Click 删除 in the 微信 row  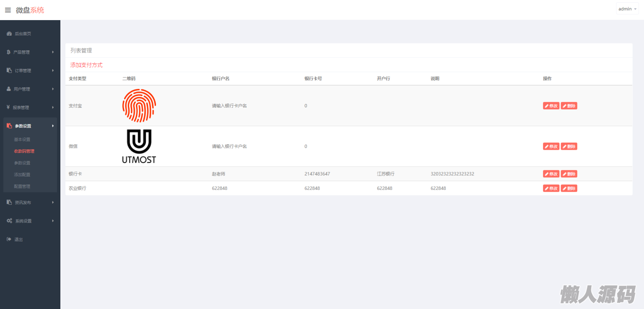coord(569,146)
